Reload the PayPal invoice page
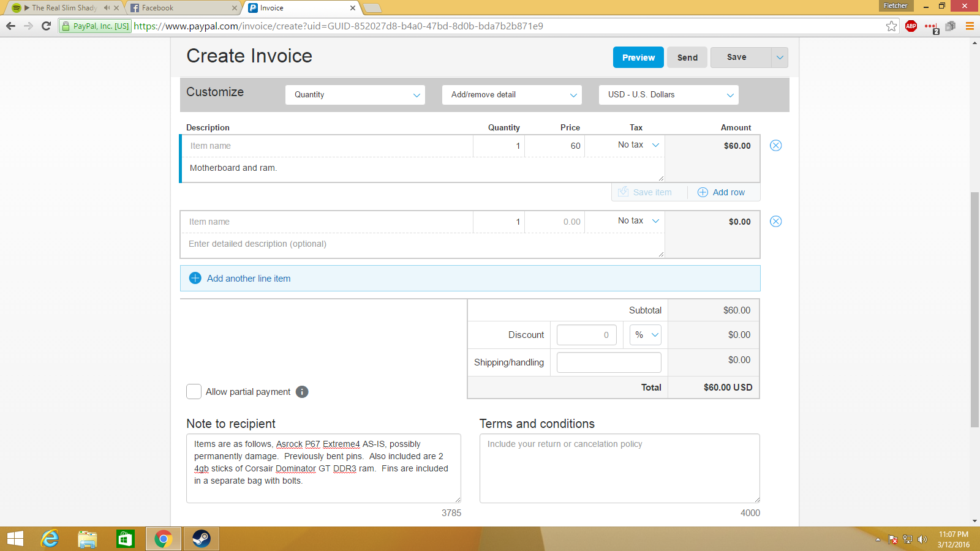This screenshot has width=980, height=551. 46,26
